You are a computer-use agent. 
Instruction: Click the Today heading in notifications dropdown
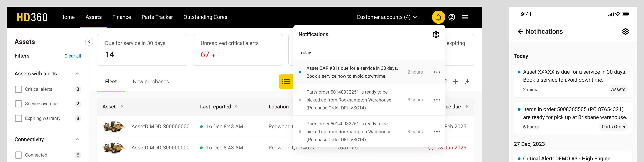click(305, 53)
